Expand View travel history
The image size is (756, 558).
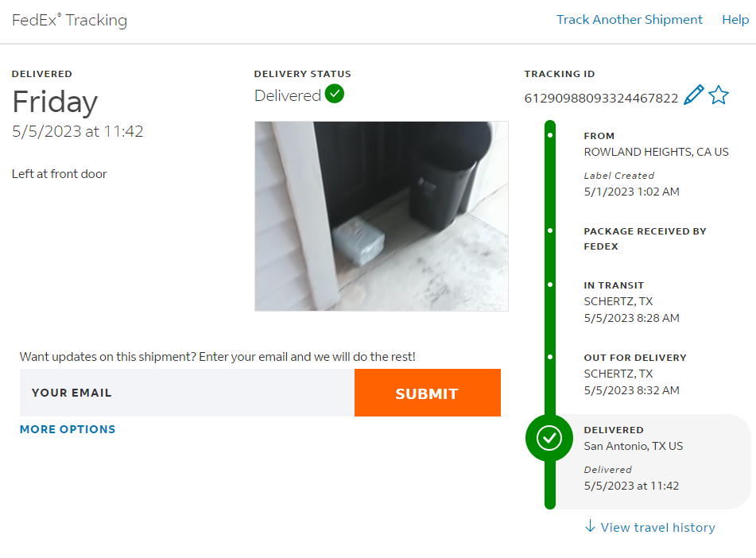[x=657, y=527]
